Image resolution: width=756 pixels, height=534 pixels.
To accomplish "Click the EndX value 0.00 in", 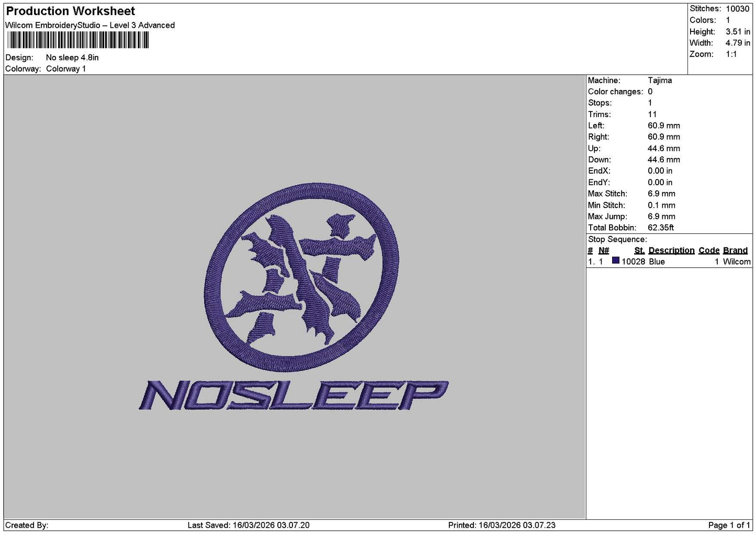I will [660, 171].
